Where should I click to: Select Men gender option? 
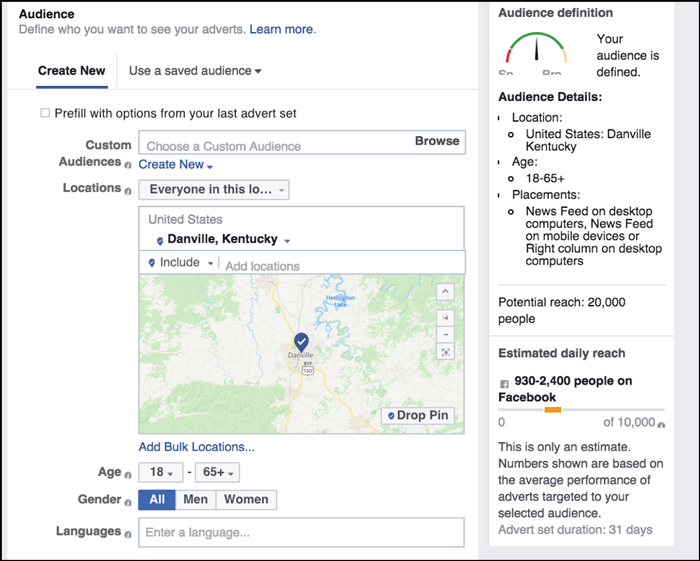196,499
